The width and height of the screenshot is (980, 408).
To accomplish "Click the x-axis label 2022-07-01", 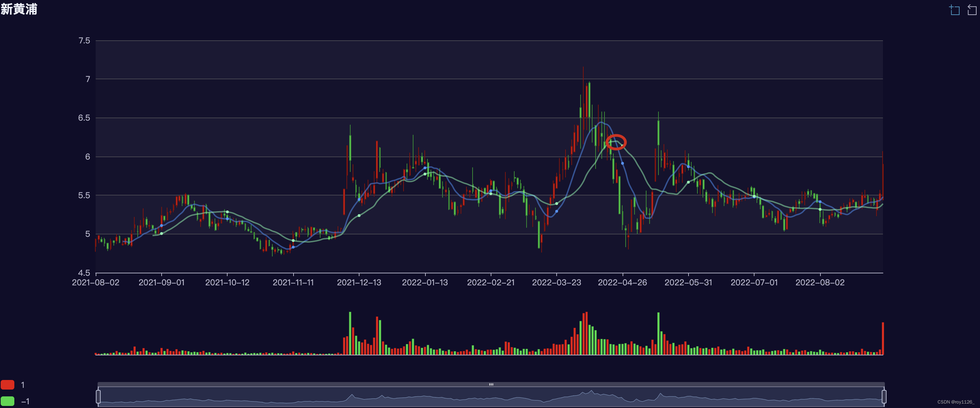I will pos(754,282).
